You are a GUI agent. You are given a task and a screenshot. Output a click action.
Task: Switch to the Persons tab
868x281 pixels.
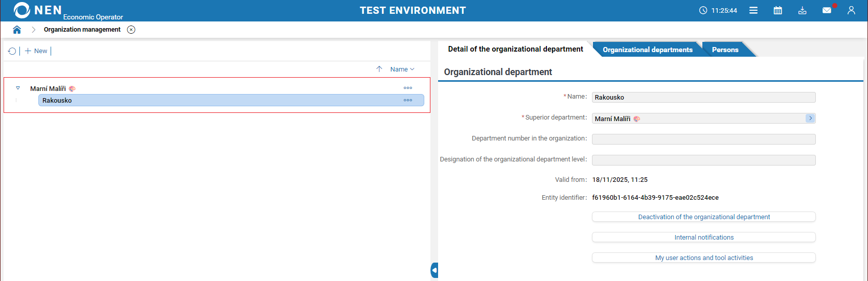[x=725, y=50]
